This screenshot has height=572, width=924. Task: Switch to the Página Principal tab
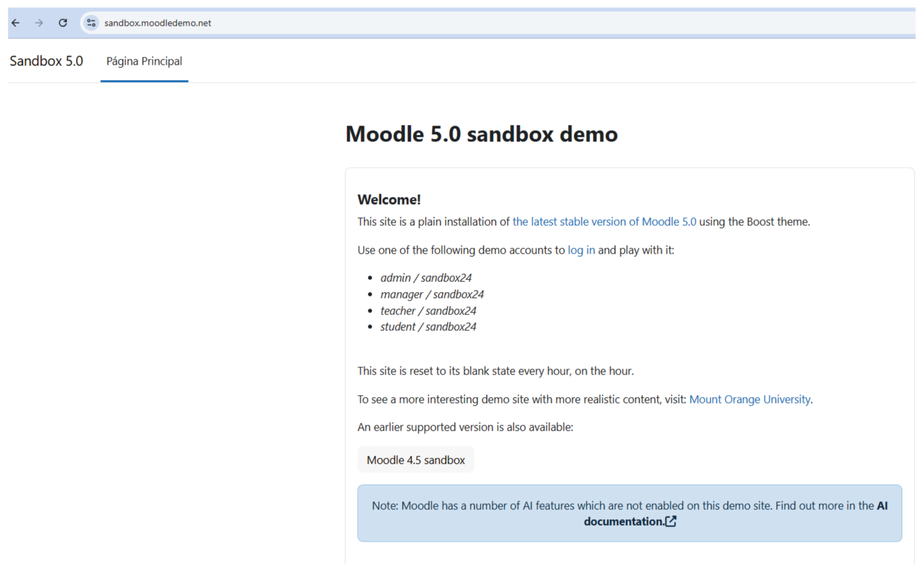click(144, 61)
